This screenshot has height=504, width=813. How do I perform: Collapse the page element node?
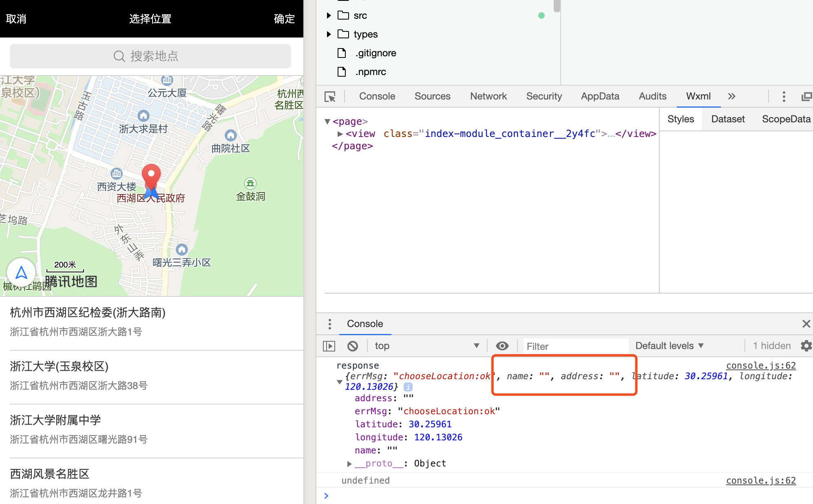click(x=327, y=122)
